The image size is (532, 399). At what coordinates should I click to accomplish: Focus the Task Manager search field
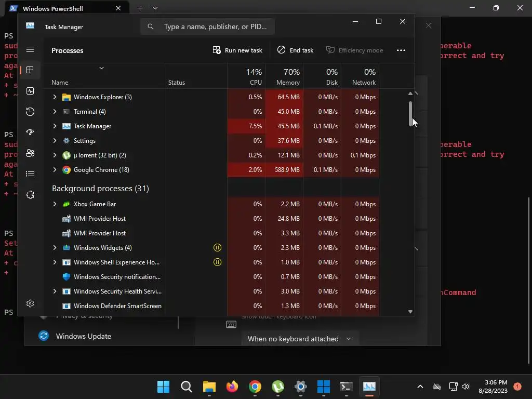(207, 26)
